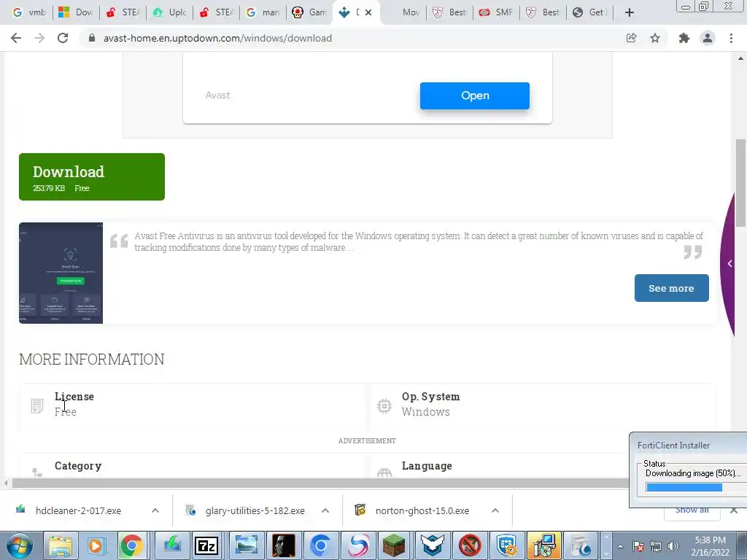Open the Extensions puzzle icon

point(684,38)
